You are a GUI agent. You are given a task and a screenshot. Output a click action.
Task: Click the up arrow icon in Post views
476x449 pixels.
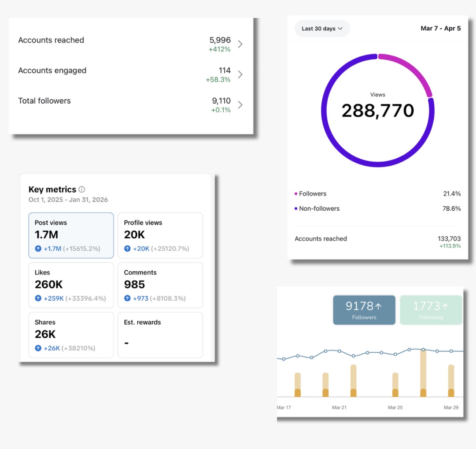click(x=38, y=249)
